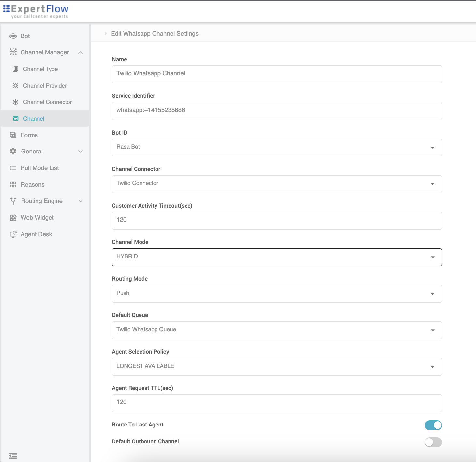Click the Bot icon in sidebar

pos(13,36)
